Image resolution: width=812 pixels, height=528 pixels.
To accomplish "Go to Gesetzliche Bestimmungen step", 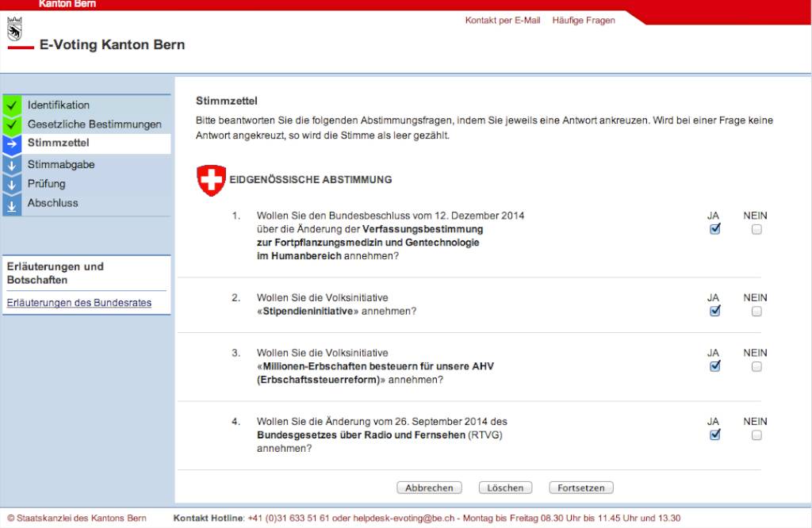I will [x=94, y=124].
